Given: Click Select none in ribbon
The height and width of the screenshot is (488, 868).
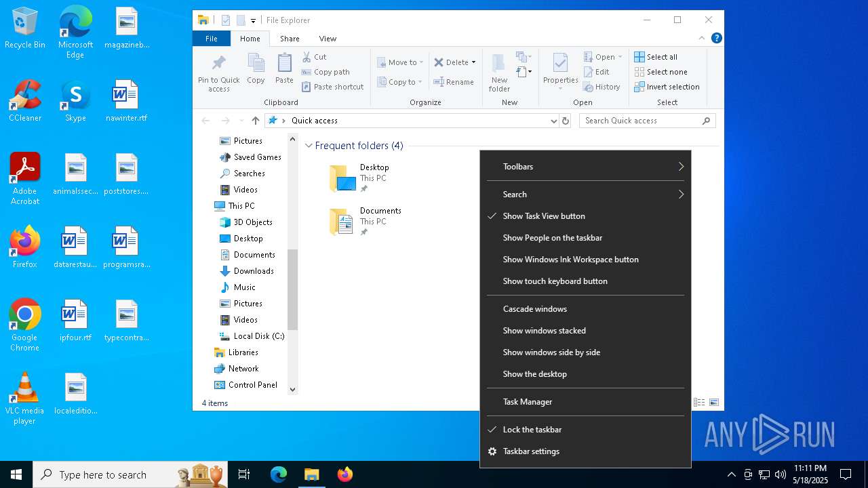Looking at the screenshot, I should coord(660,72).
